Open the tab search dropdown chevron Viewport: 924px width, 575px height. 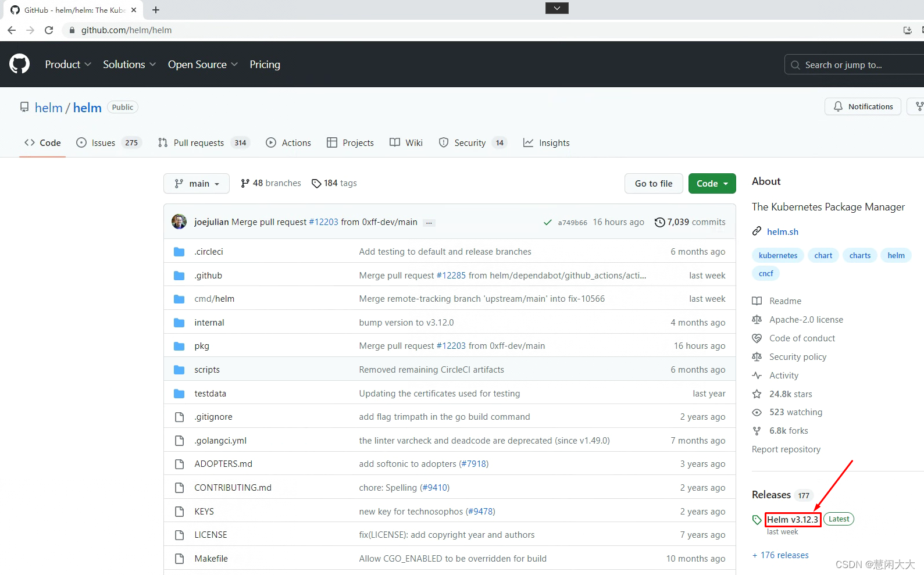tap(557, 8)
